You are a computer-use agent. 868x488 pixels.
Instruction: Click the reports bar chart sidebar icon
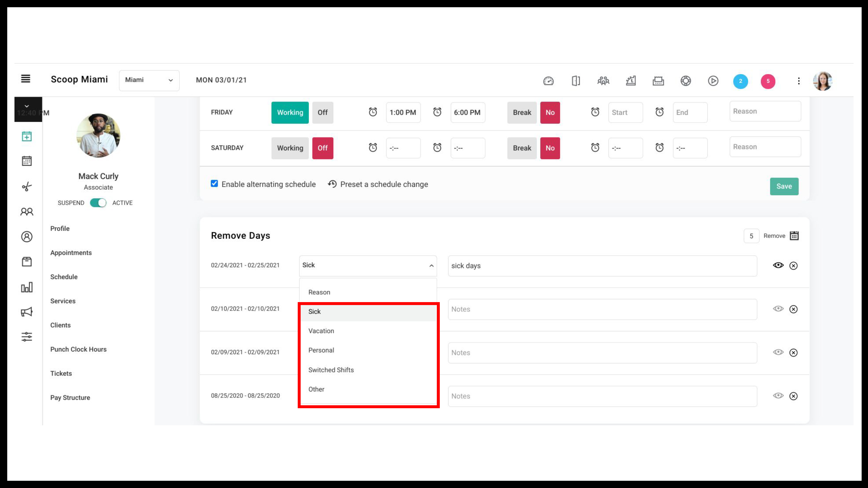tap(27, 287)
